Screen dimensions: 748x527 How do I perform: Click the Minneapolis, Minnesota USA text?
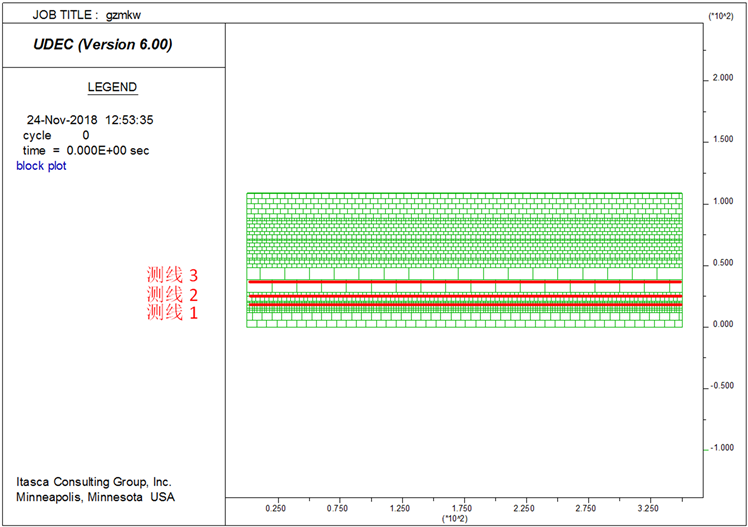click(x=94, y=497)
